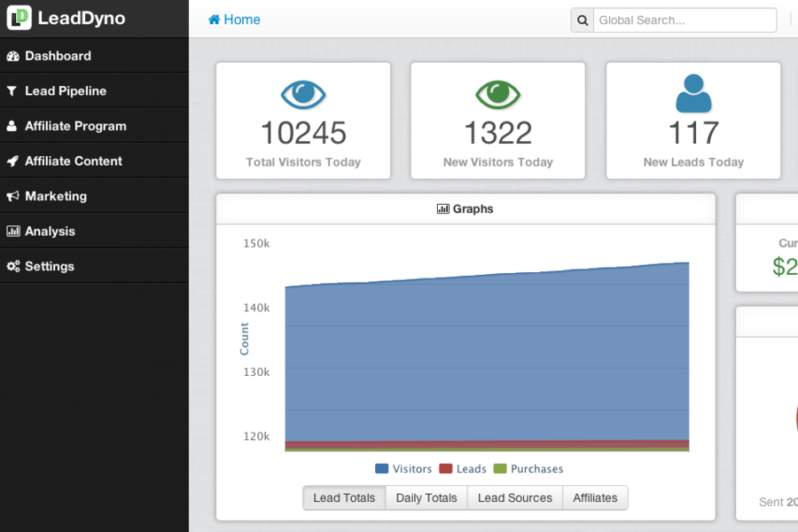Click the Analysis bar chart icon
The width and height of the screenshot is (798, 532).
pyautogui.click(x=12, y=231)
